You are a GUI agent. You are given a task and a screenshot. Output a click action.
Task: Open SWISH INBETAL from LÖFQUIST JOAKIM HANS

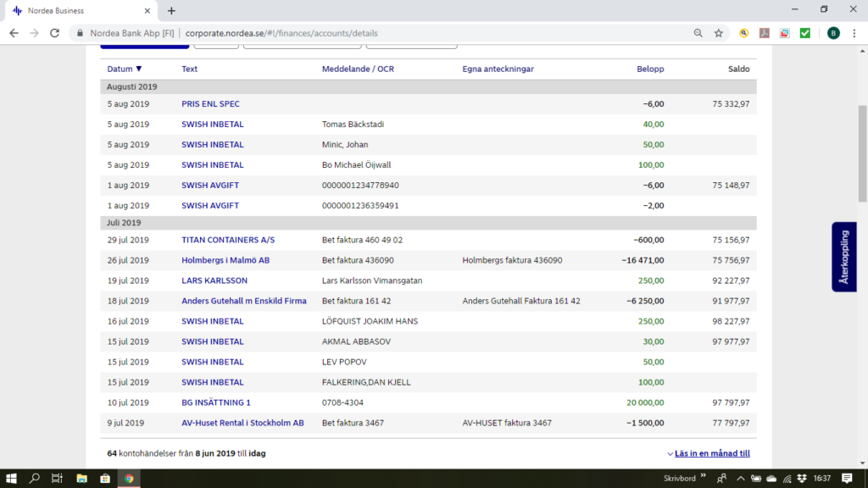point(213,321)
